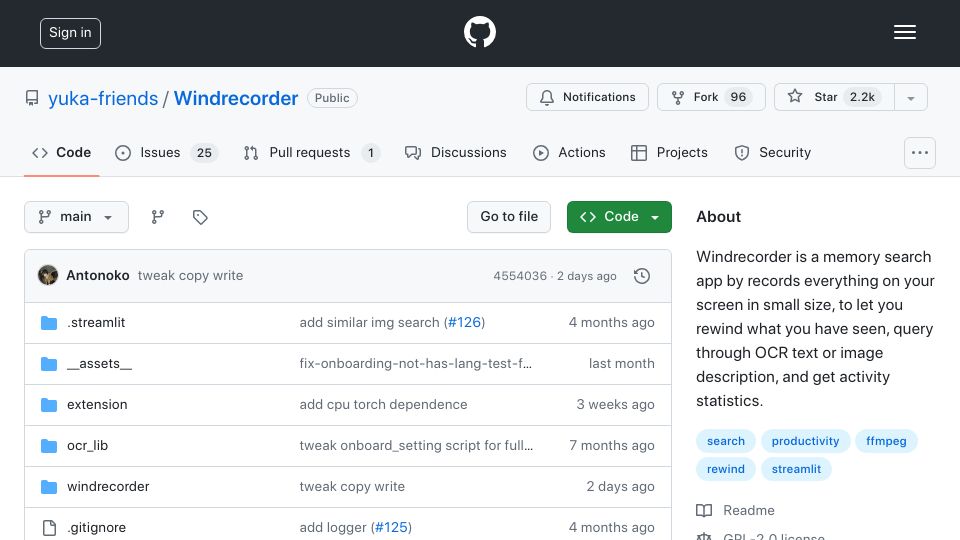Open the ocr_lib folder
Image resolution: width=960 pixels, height=540 pixels.
point(88,446)
